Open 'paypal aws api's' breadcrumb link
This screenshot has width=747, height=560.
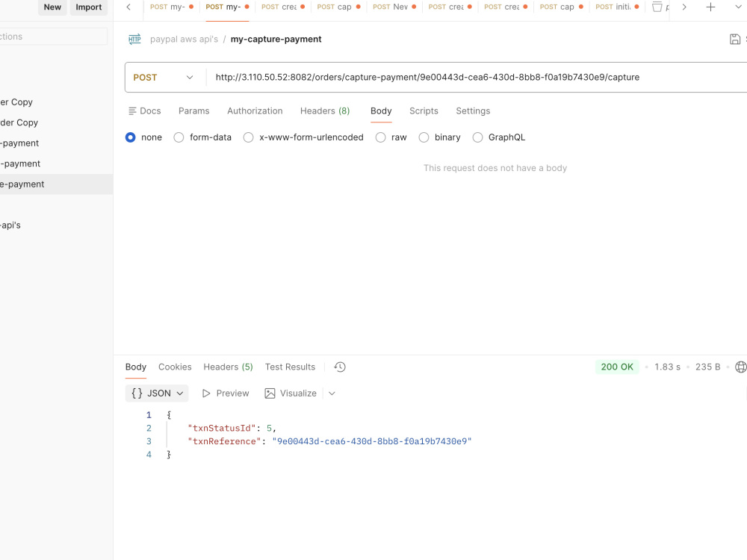(184, 39)
